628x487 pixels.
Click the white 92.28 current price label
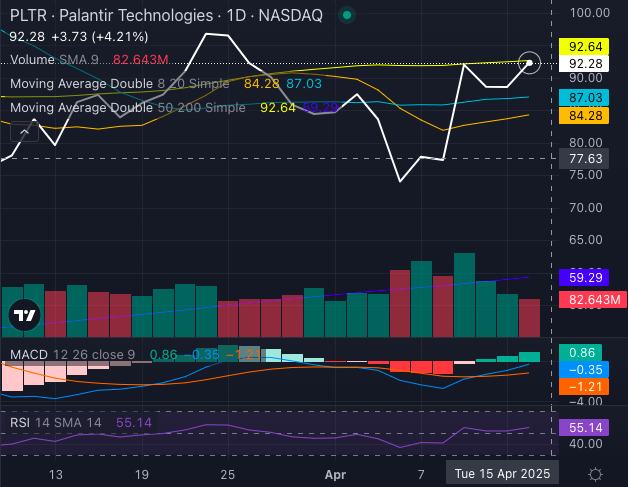(x=584, y=63)
